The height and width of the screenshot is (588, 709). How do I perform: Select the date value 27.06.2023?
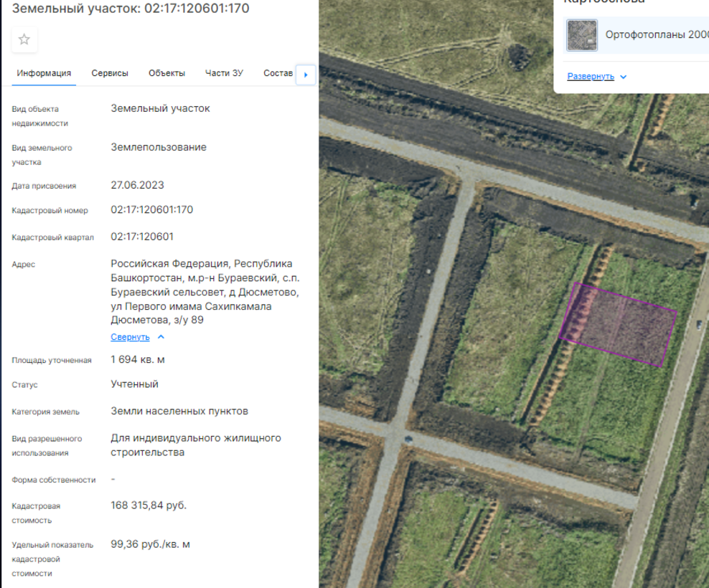(x=138, y=185)
